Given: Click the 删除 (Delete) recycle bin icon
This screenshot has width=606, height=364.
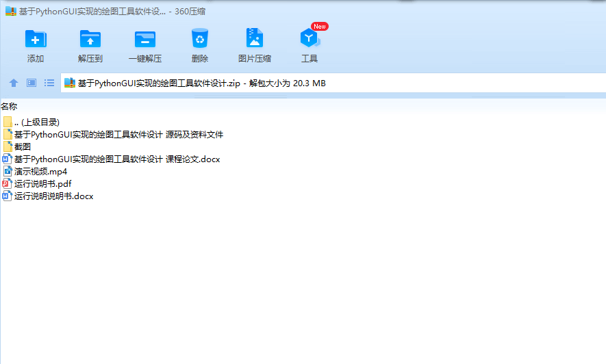Looking at the screenshot, I should coord(200,38).
